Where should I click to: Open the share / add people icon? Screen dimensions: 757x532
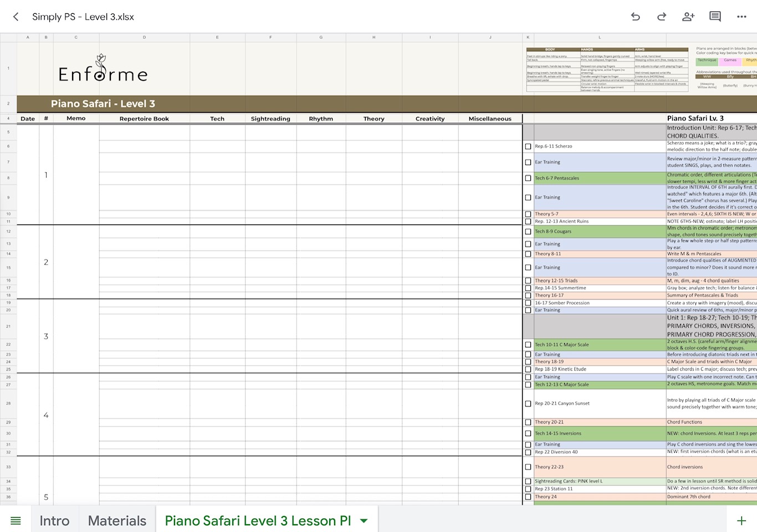[688, 17]
